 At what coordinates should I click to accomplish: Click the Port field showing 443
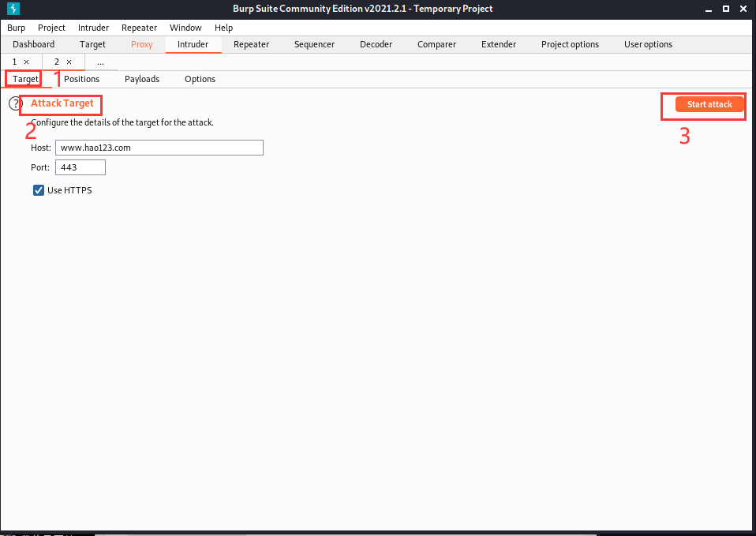(x=80, y=167)
